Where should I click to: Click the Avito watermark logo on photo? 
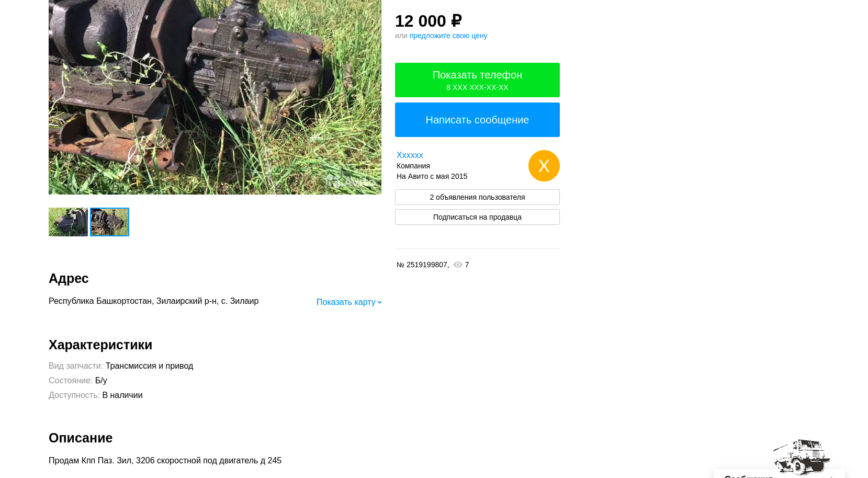pyautogui.click(x=351, y=181)
